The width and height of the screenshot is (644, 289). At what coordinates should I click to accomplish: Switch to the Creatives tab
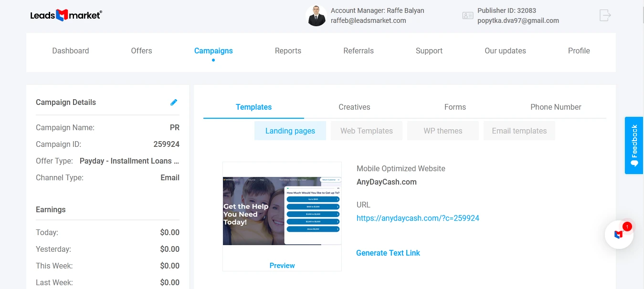[354, 107]
